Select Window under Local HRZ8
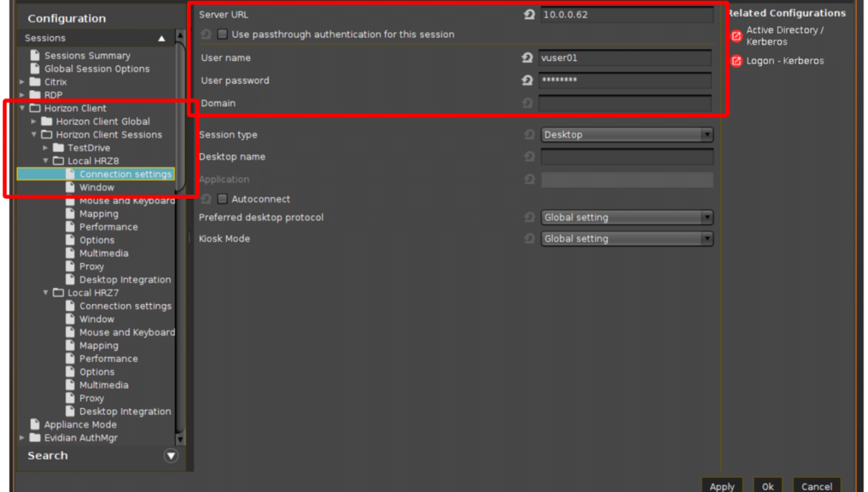Viewport: 868px width, 492px height. 97,188
